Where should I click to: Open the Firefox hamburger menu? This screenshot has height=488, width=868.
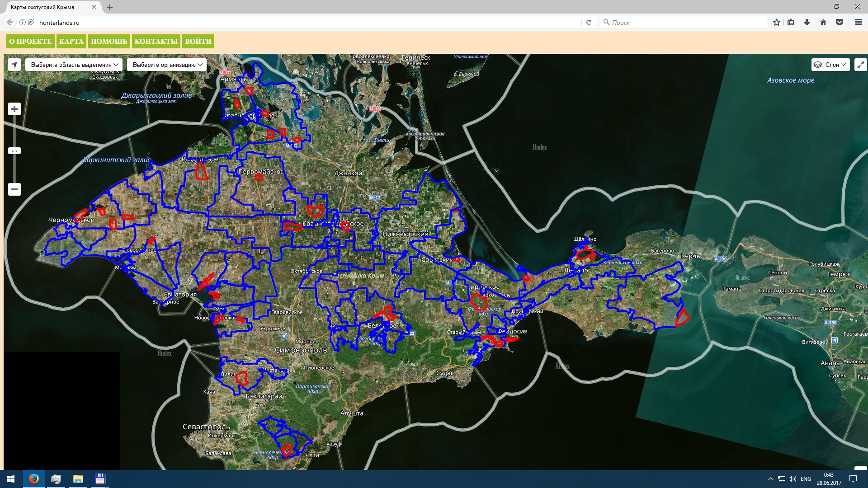tap(859, 22)
